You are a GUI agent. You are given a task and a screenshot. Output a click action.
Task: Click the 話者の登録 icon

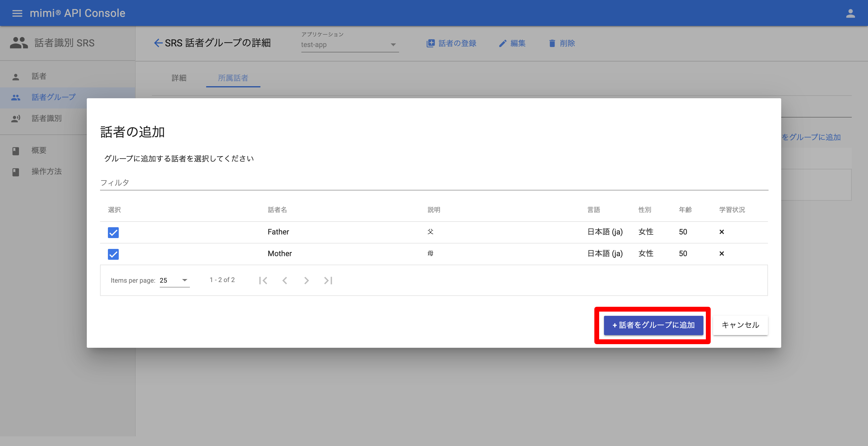pyautogui.click(x=430, y=43)
